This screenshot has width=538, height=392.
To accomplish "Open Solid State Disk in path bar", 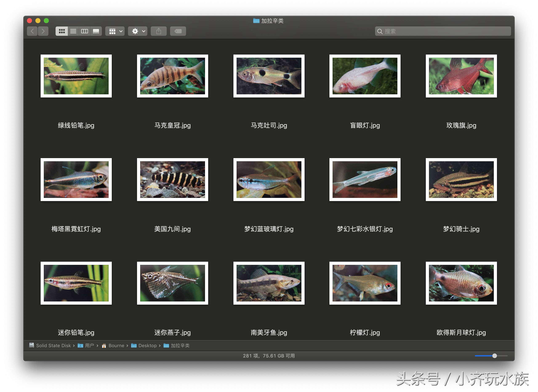I will click(50, 345).
